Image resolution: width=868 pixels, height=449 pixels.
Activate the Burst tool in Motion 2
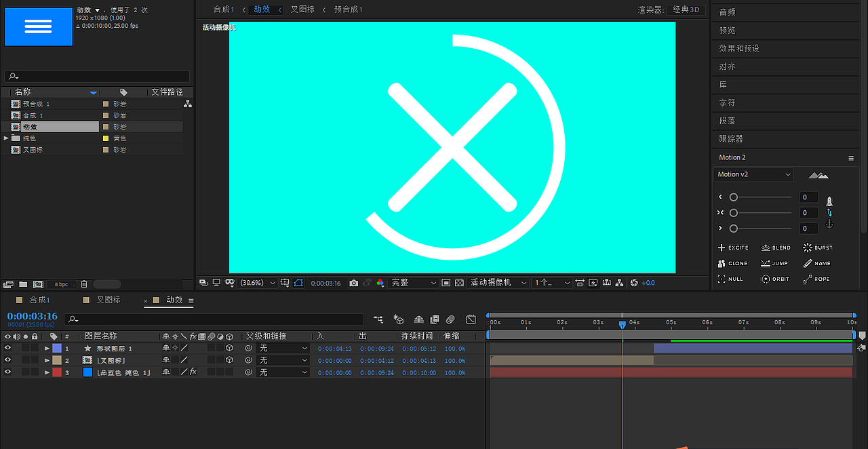point(817,247)
